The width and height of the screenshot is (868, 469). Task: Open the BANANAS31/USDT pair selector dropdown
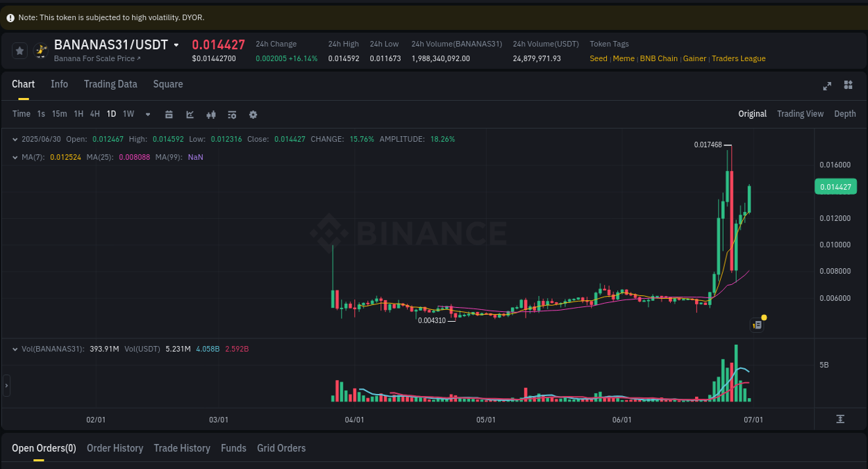click(176, 44)
